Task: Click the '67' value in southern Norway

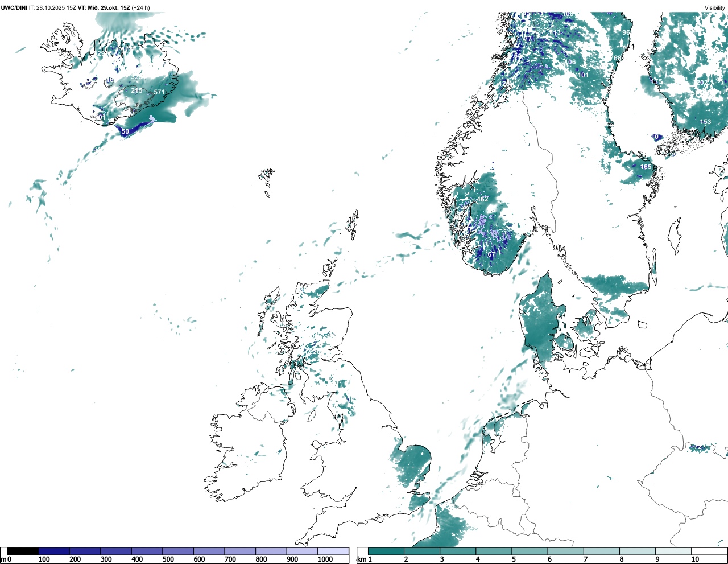Action: (491, 254)
